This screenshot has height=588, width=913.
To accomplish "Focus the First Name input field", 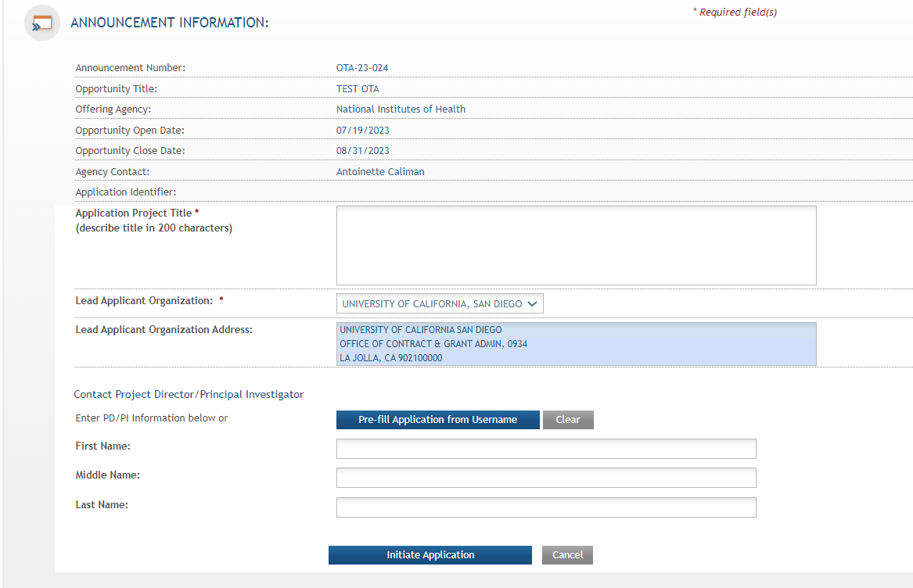I will tap(546, 449).
